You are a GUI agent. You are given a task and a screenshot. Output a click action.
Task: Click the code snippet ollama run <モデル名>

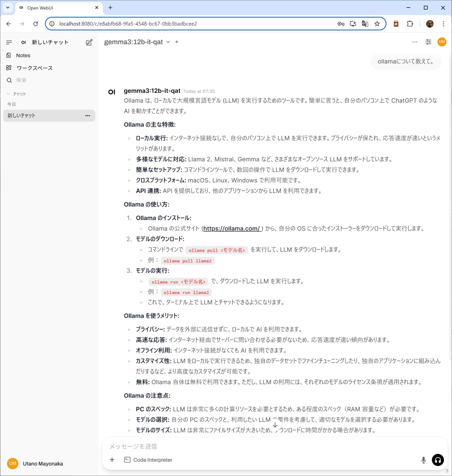click(x=179, y=282)
